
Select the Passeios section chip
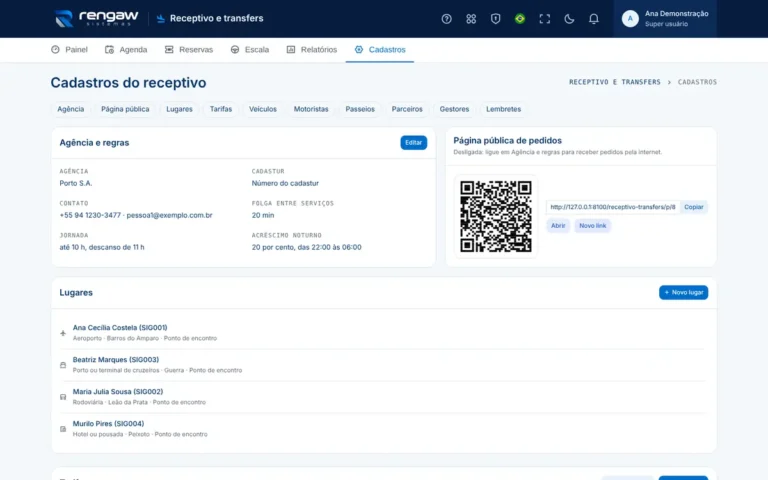[x=360, y=109]
